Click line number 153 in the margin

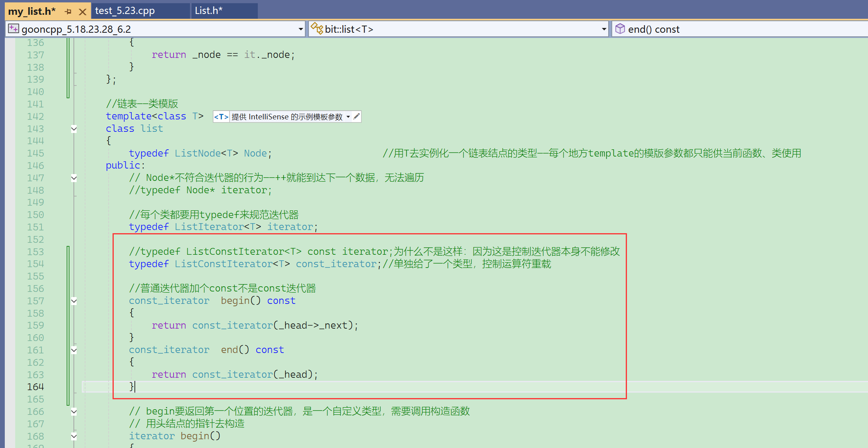[36, 252]
